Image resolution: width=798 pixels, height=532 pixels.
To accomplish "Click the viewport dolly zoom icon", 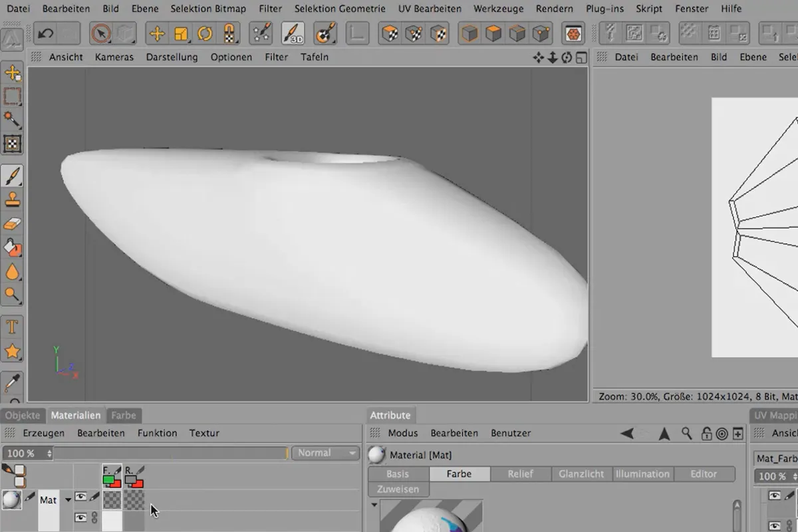I will click(553, 57).
